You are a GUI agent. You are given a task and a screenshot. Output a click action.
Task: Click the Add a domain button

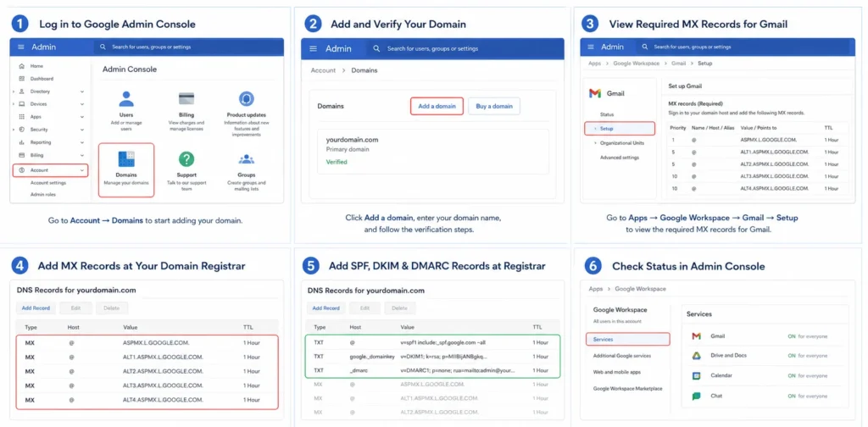(x=437, y=106)
